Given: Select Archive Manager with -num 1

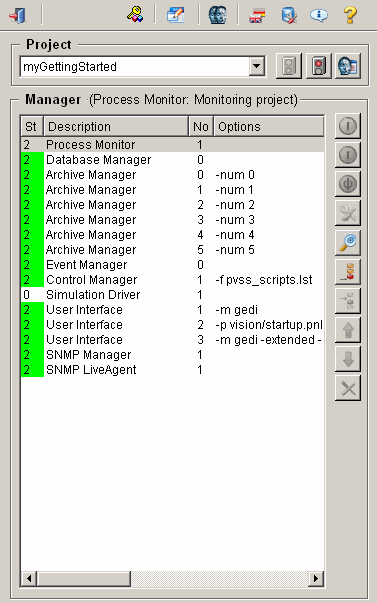Looking at the screenshot, I should tap(172, 190).
